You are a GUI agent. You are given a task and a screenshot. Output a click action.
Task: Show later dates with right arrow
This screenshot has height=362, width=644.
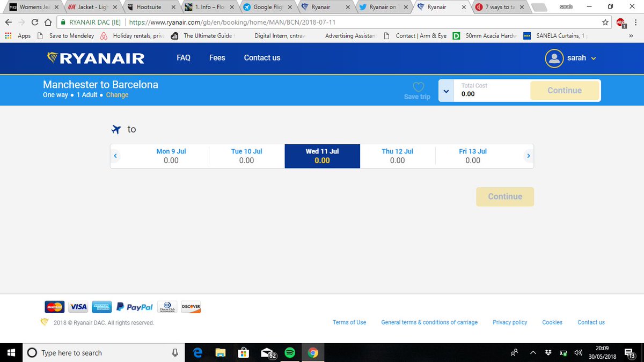(528, 156)
